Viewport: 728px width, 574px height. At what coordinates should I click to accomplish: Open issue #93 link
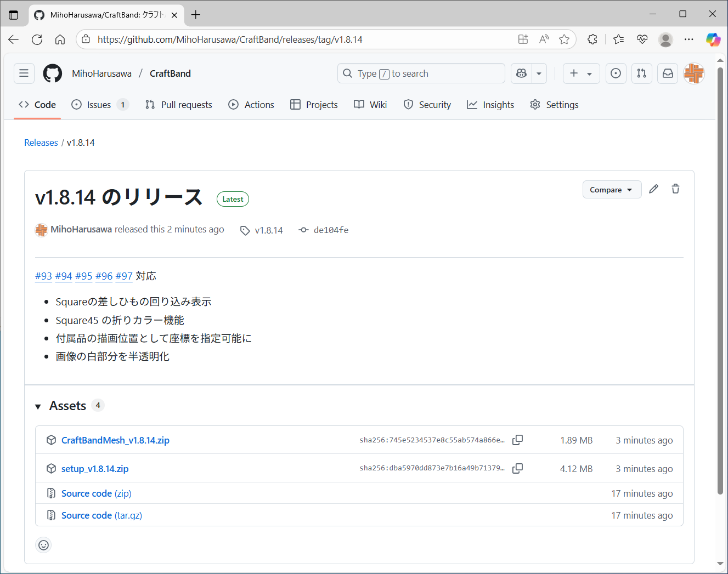43,276
